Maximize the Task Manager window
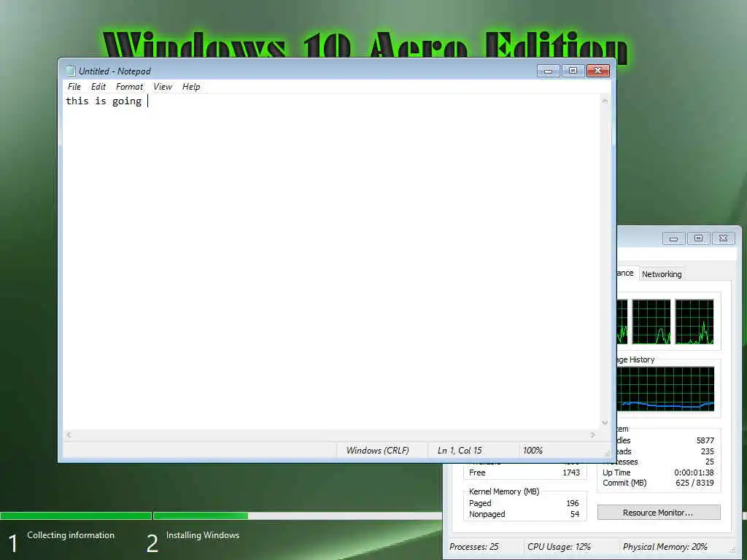 point(698,238)
